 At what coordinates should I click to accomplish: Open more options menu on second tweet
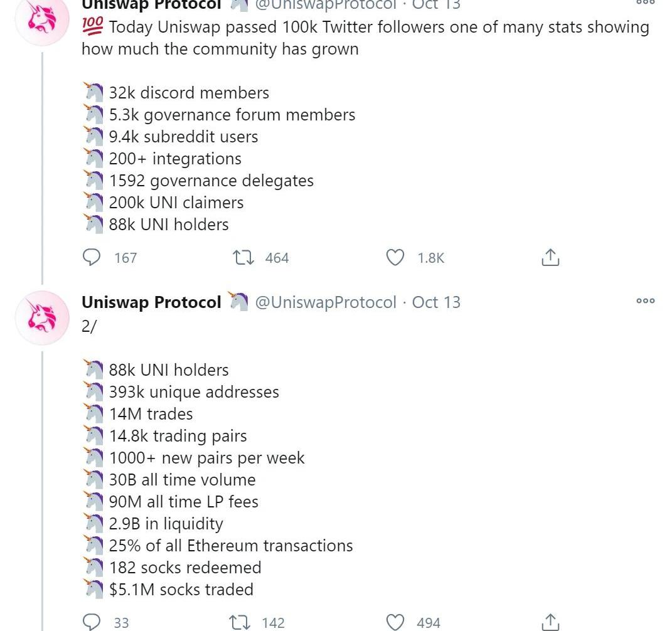(x=646, y=300)
